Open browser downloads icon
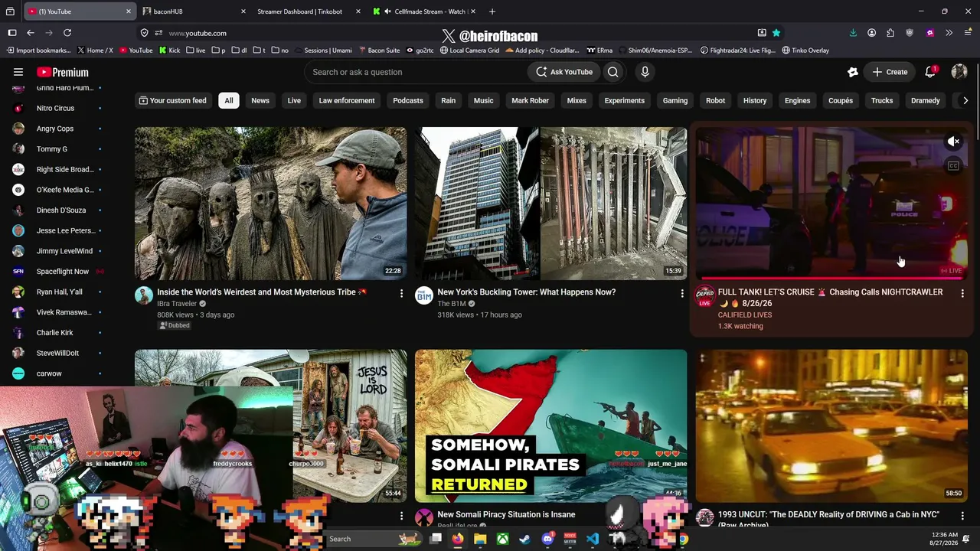The width and height of the screenshot is (980, 551). (x=853, y=33)
